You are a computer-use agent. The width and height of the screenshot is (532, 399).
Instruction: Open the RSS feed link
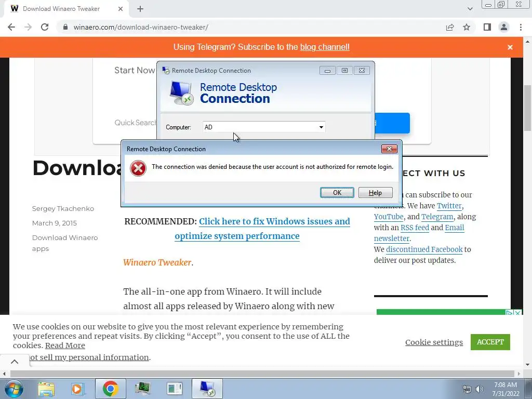(415, 228)
